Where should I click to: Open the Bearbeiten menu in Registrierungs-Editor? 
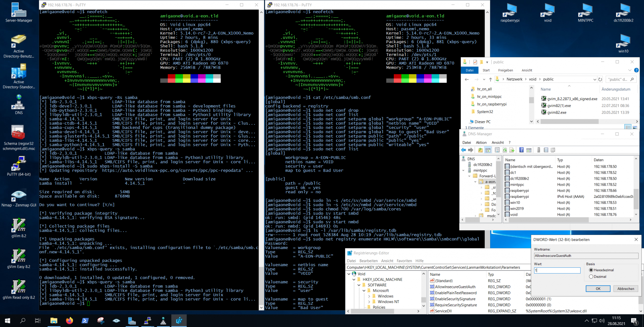[x=368, y=261]
